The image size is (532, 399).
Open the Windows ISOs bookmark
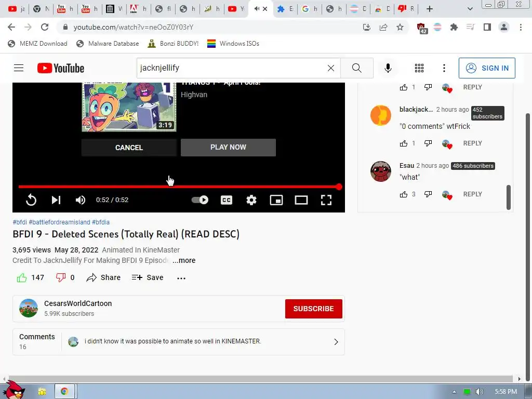[x=233, y=44]
